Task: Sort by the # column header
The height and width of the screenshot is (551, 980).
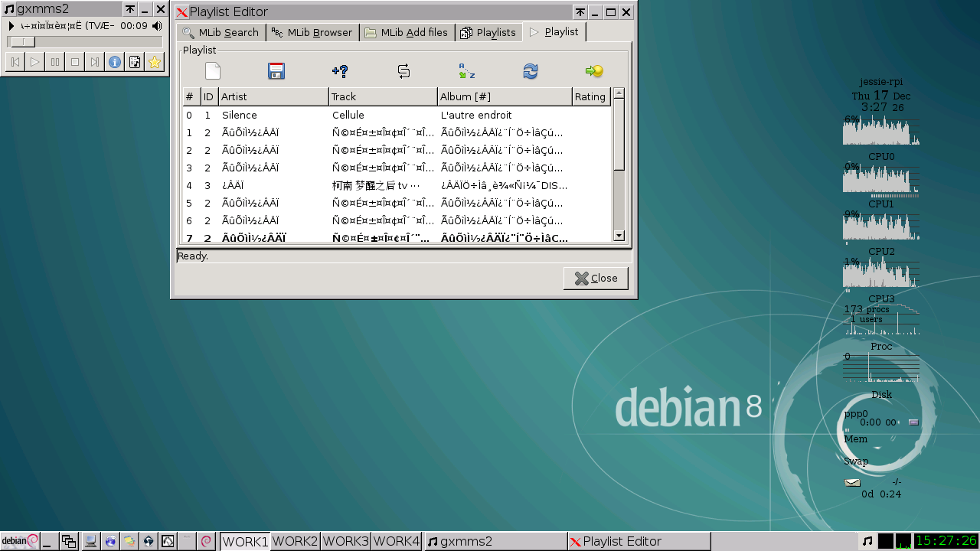Action: click(191, 96)
